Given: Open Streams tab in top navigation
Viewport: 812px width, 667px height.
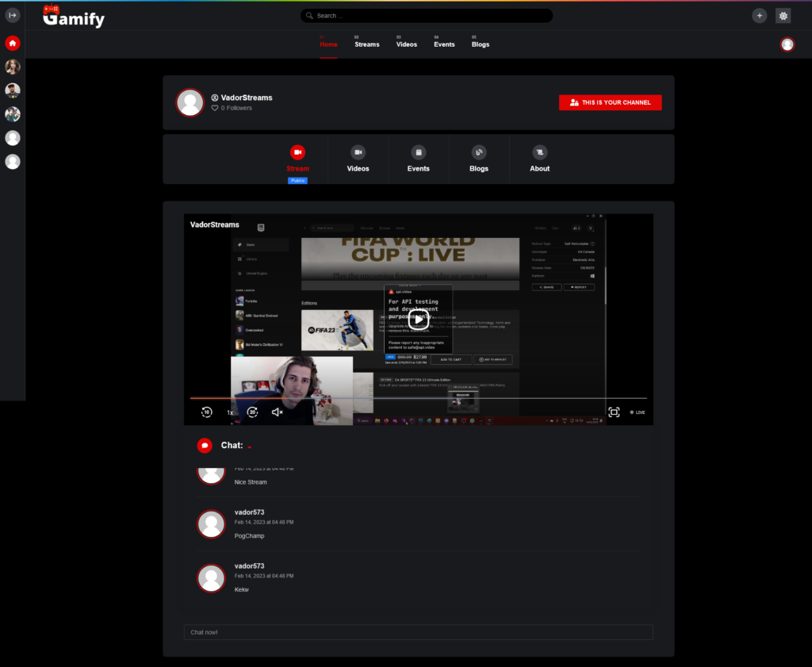Looking at the screenshot, I should 367,44.
